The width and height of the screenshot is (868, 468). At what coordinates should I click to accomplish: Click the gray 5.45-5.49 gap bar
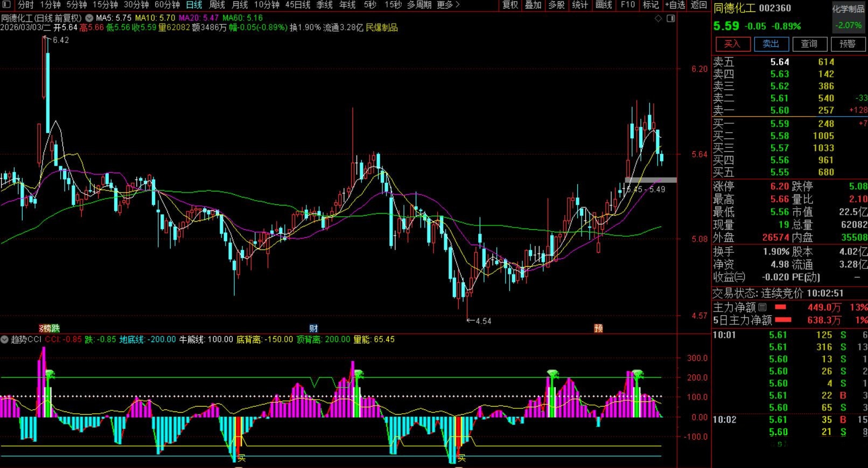tap(650, 180)
